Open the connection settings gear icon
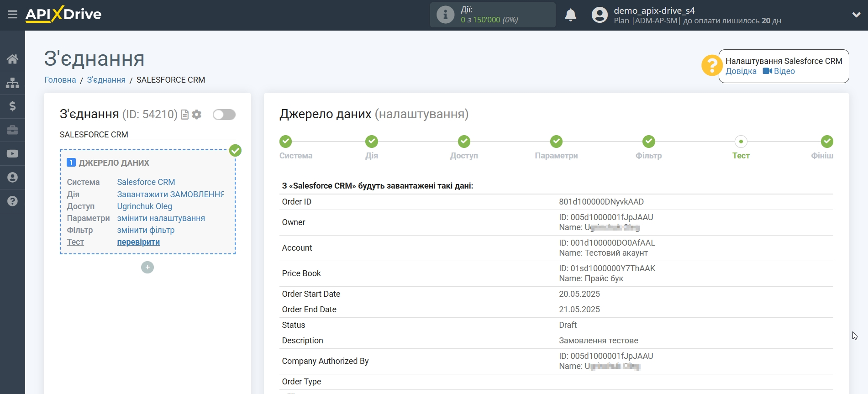This screenshot has width=868, height=394. coord(197,115)
